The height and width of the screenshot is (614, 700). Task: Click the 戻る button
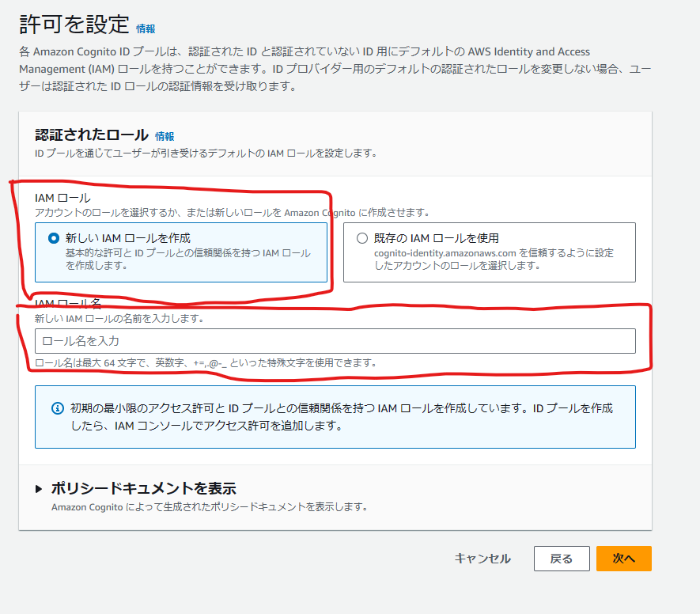coord(562,559)
